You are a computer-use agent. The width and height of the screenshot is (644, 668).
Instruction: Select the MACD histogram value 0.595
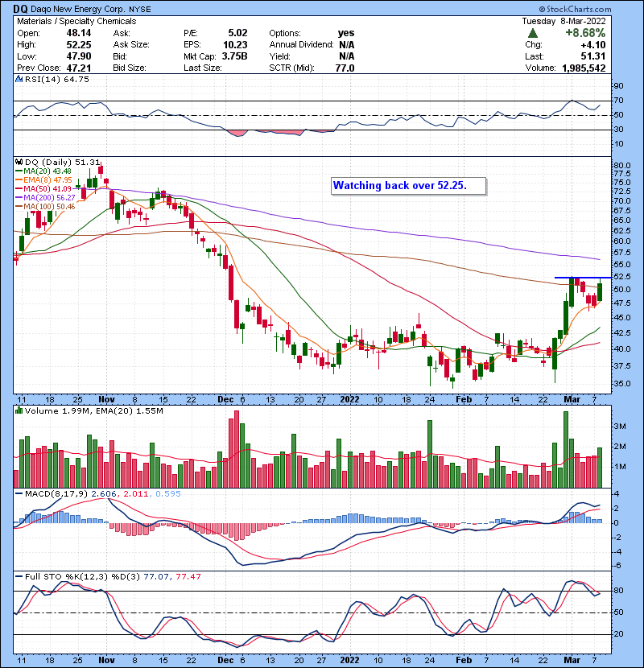(x=168, y=494)
